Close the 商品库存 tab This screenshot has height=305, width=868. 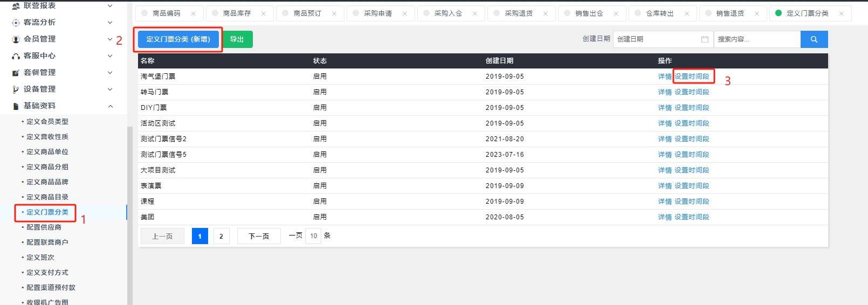pyautogui.click(x=264, y=13)
